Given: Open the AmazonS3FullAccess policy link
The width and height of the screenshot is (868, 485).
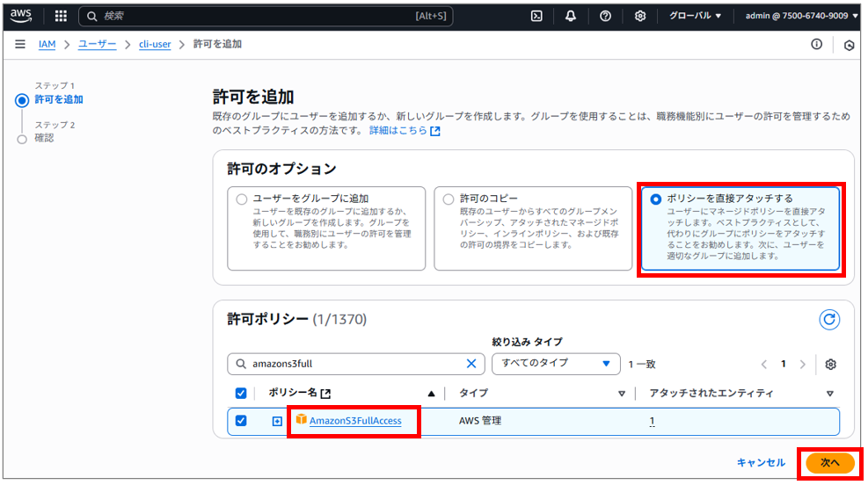Looking at the screenshot, I should pos(355,421).
